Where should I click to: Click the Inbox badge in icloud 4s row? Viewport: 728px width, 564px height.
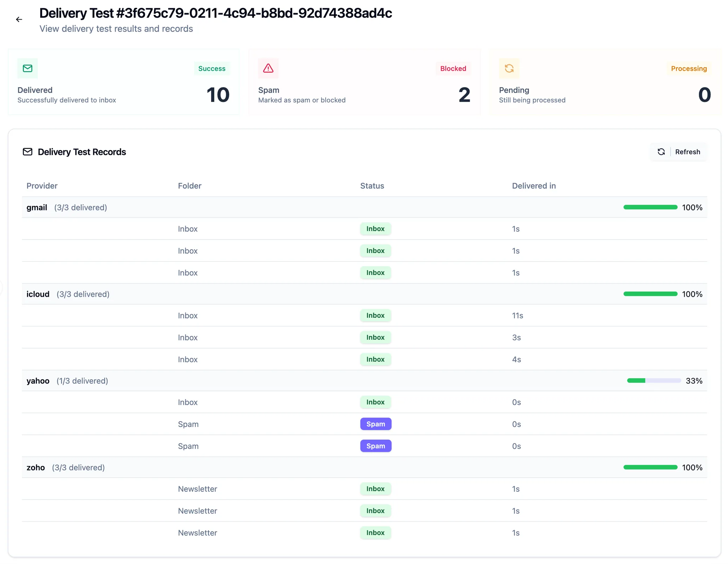click(375, 360)
